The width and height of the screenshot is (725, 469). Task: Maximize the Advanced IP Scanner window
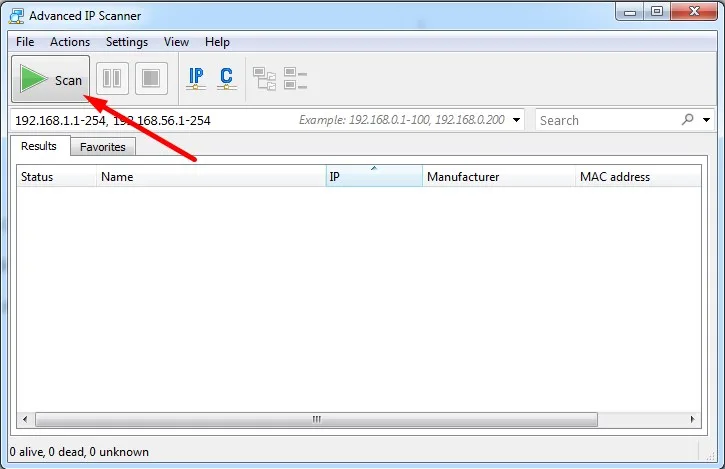click(657, 12)
